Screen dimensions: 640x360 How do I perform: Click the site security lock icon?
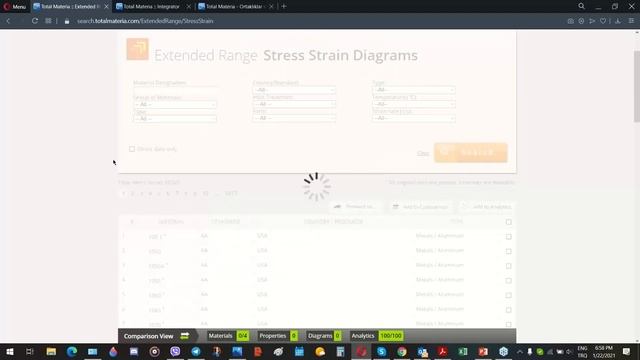(x=67, y=21)
